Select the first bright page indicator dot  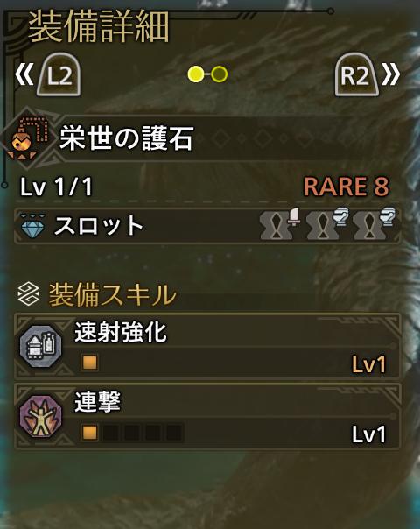tap(196, 74)
